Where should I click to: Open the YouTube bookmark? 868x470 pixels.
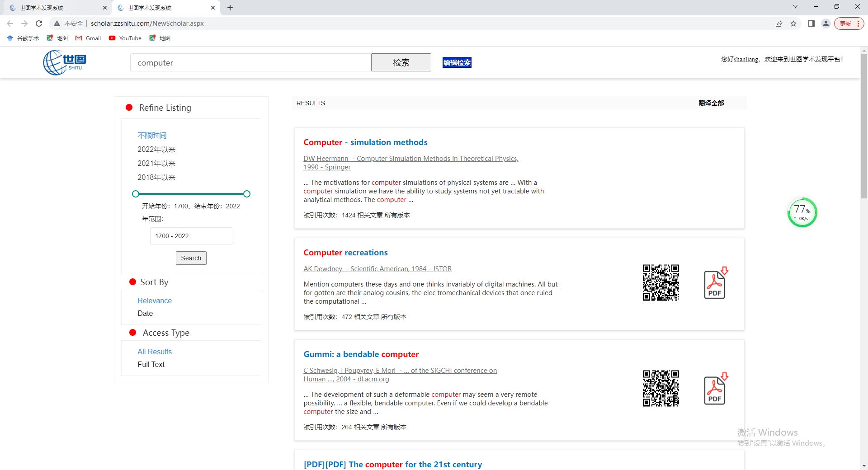click(x=125, y=38)
